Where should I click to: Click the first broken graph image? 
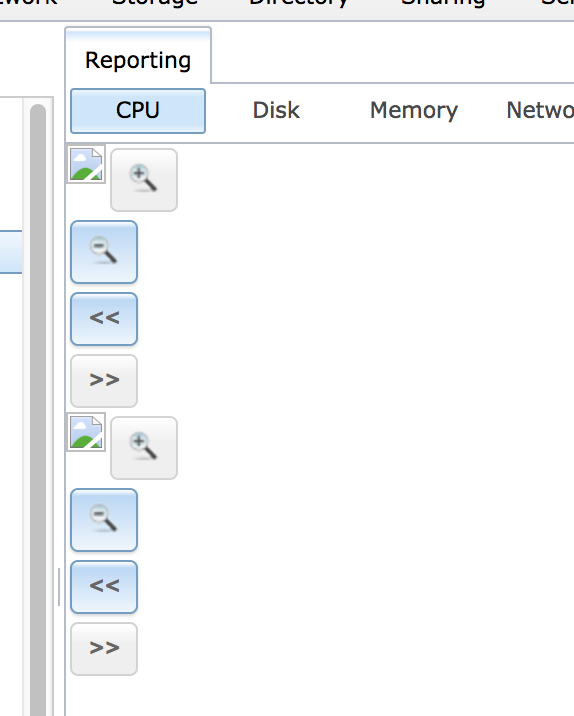(x=86, y=164)
